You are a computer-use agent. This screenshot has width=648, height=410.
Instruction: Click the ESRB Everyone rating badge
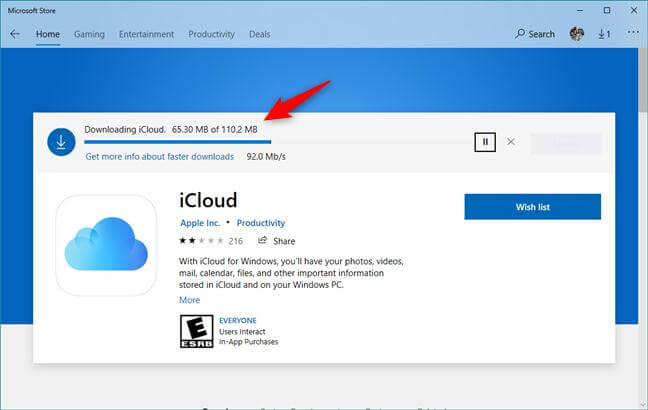[190, 330]
